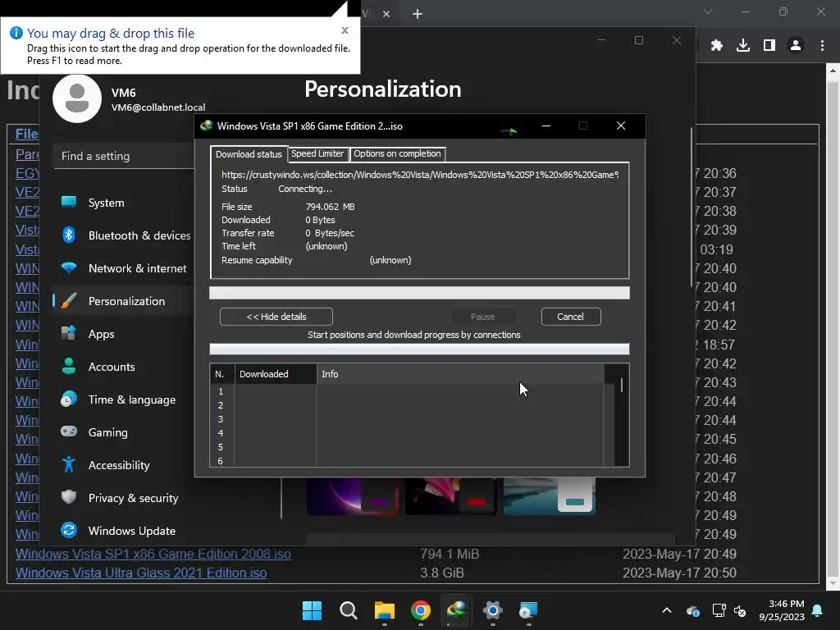The height and width of the screenshot is (630, 840).
Task: Open File Explorer from taskbar
Action: tap(385, 610)
